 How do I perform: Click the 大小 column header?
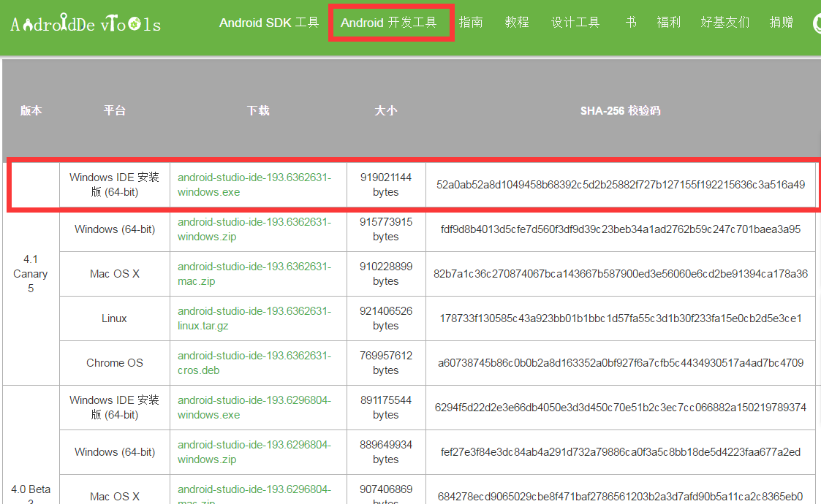pyautogui.click(x=386, y=110)
